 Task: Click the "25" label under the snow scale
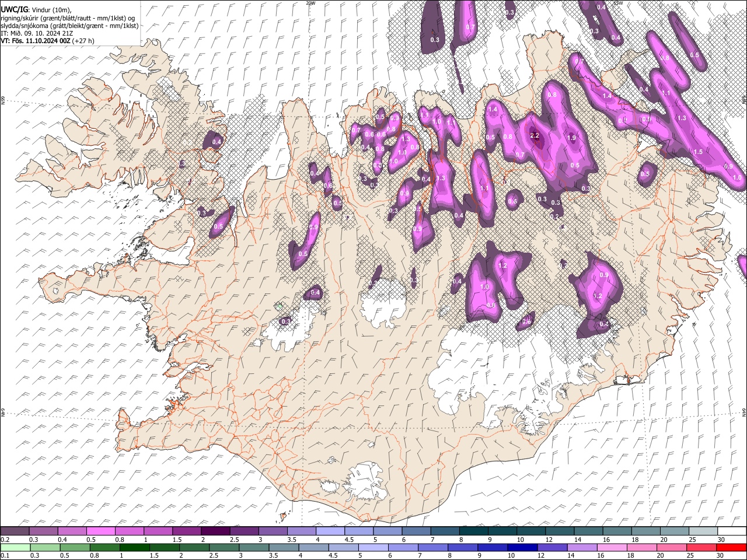coord(693,540)
